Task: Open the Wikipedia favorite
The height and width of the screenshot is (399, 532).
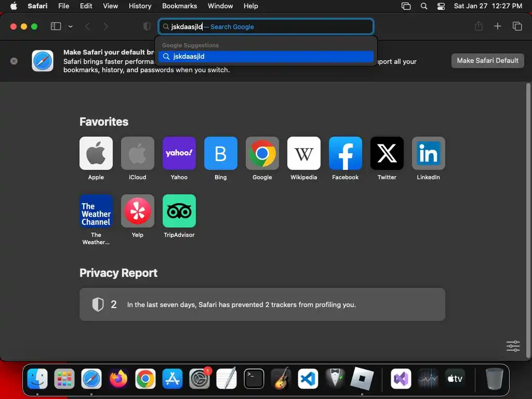Action: point(303,153)
